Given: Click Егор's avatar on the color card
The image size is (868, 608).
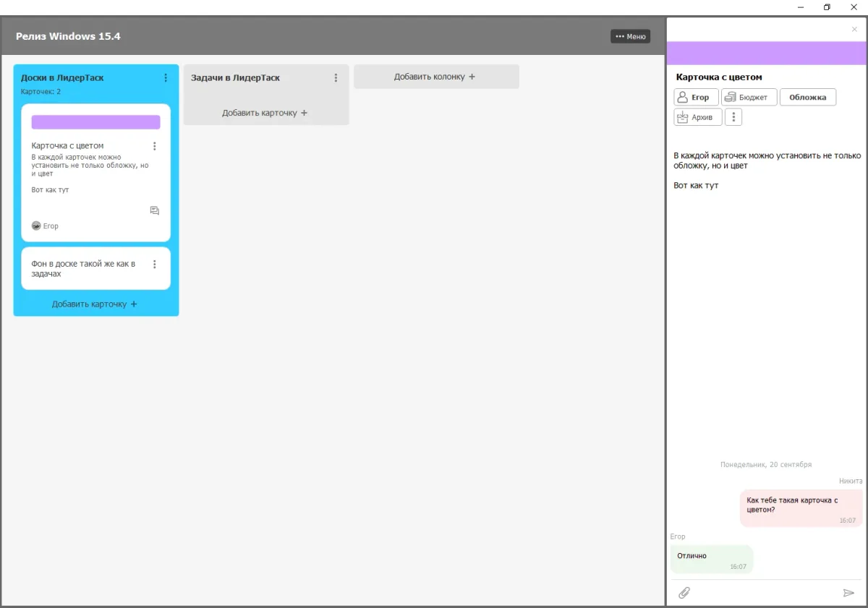Looking at the screenshot, I should pos(36,226).
